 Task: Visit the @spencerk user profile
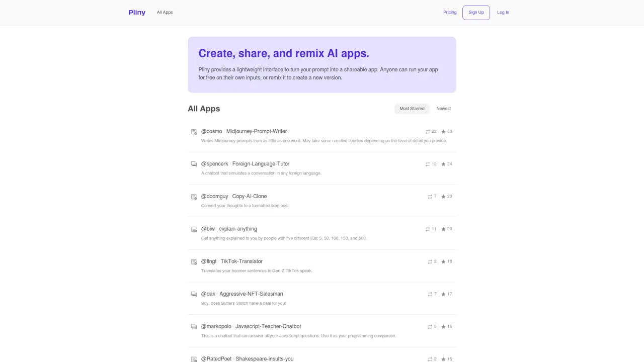pos(215,164)
